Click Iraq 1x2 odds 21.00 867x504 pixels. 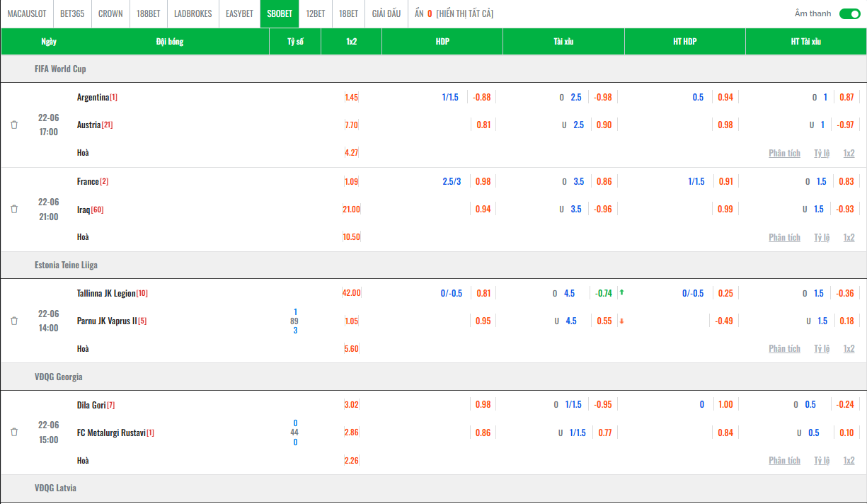pos(351,209)
